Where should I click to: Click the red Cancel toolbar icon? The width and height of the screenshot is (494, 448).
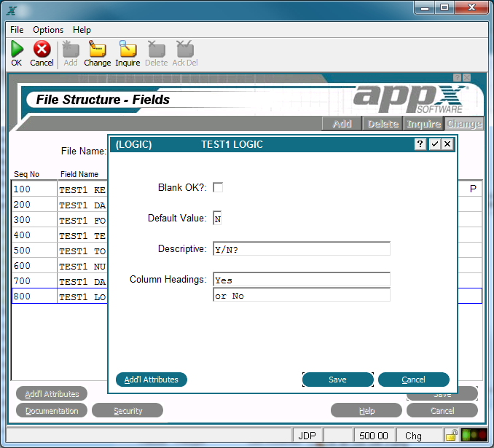pyautogui.click(x=42, y=49)
